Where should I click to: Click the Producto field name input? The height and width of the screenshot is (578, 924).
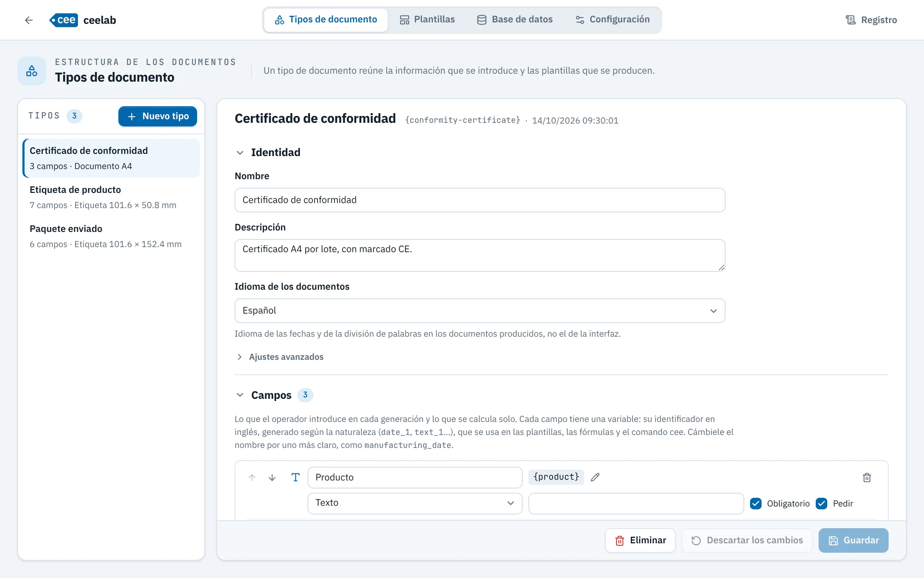tap(415, 478)
